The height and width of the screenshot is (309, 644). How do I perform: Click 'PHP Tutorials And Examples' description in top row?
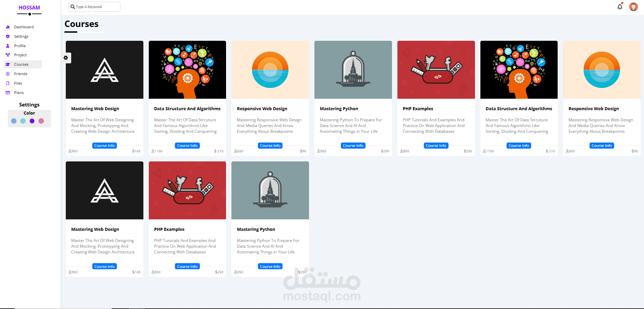click(x=433, y=126)
